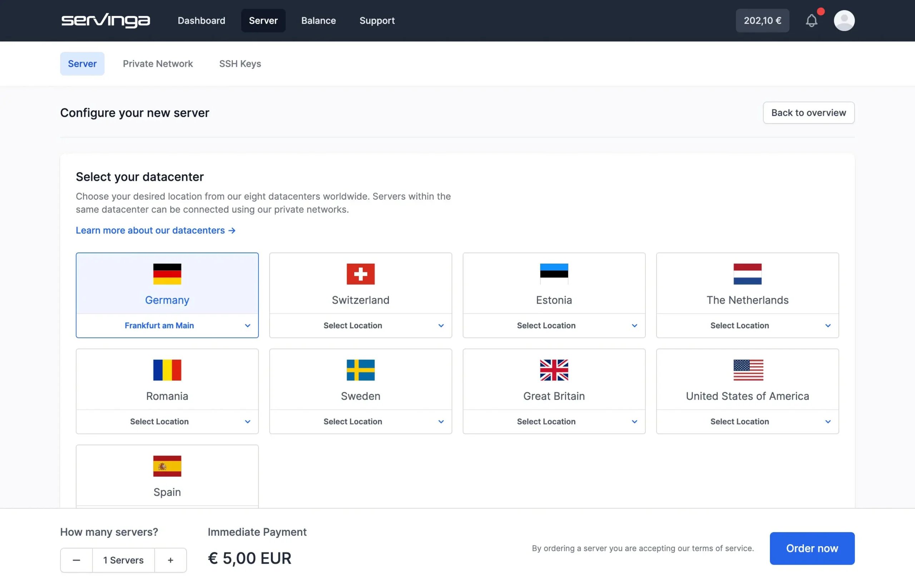915x588 pixels.
Task: Open the Balance nav item
Action: (318, 21)
